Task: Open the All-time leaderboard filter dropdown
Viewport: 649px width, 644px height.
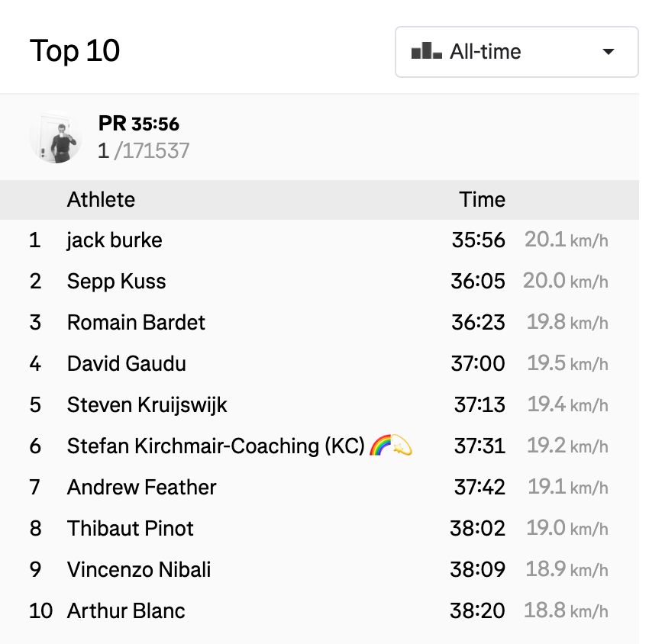Action: pyautogui.click(x=517, y=52)
